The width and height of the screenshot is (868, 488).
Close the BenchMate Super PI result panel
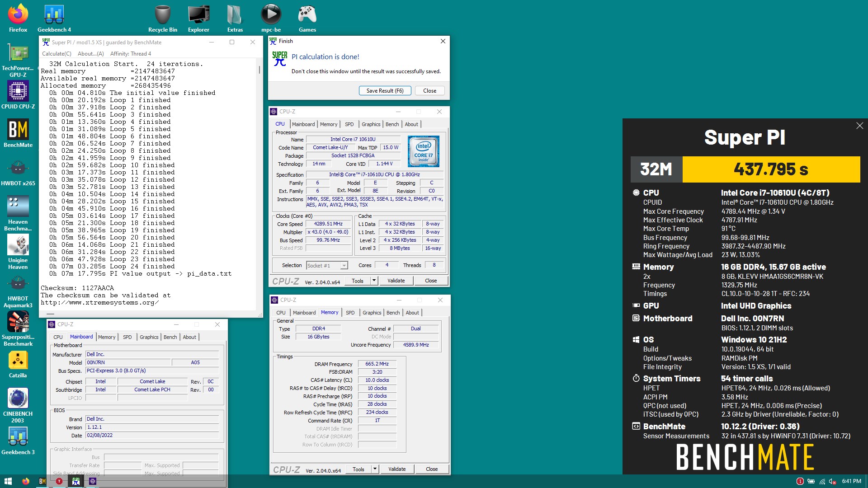click(x=859, y=126)
